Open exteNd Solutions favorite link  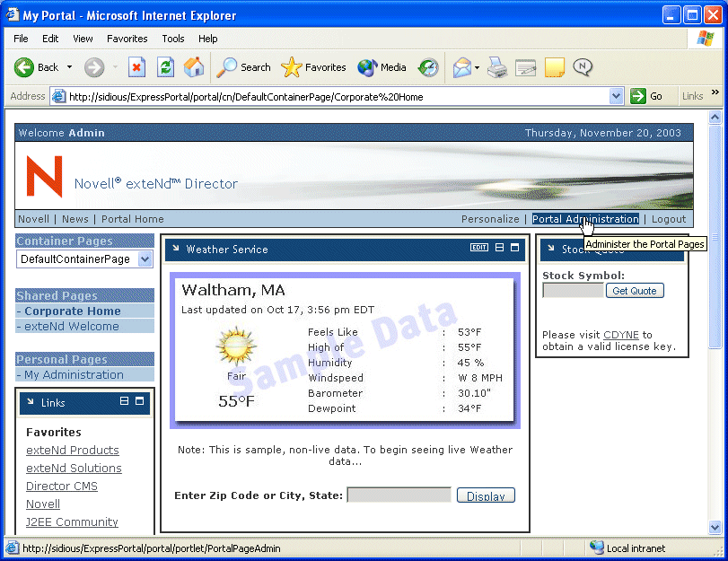(x=74, y=469)
